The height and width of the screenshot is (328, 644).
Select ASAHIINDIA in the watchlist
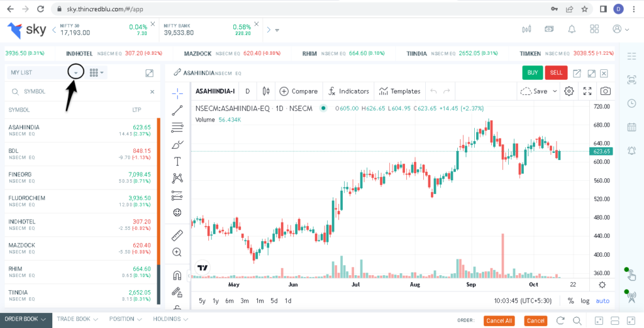[x=80, y=131]
